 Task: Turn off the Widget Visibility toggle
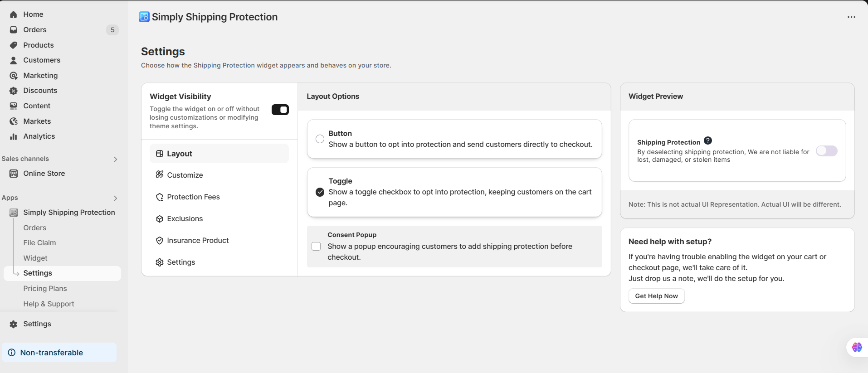point(280,110)
